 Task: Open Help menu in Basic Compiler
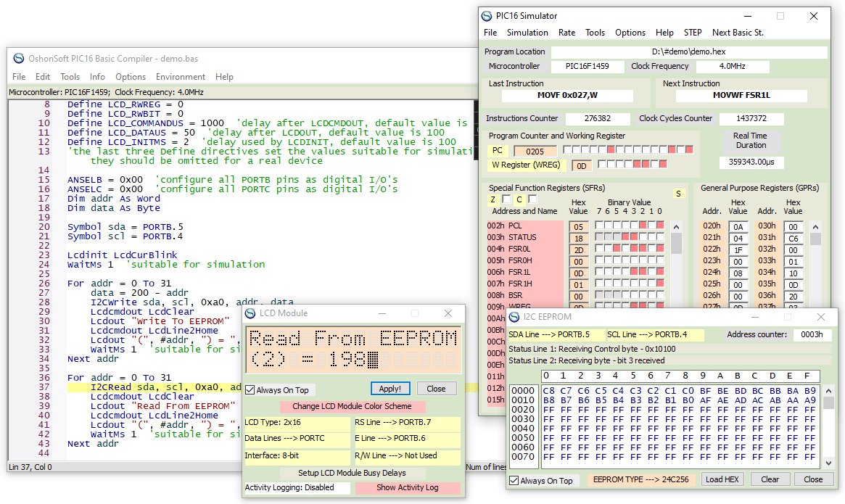tap(224, 77)
